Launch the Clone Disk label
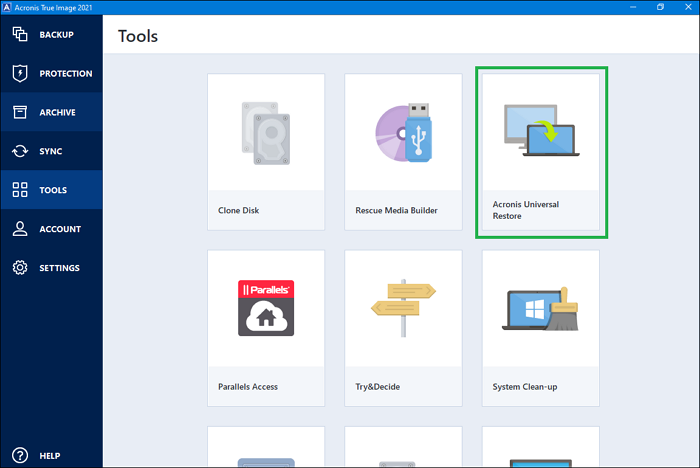Image resolution: width=700 pixels, height=468 pixels. point(238,210)
